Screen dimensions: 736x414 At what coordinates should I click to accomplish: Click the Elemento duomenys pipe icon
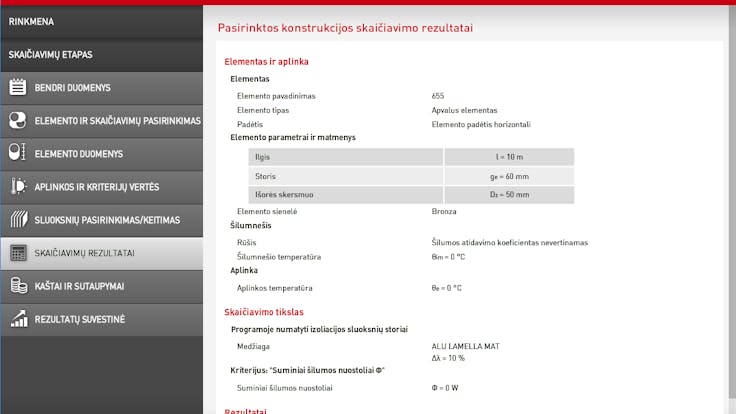point(18,153)
